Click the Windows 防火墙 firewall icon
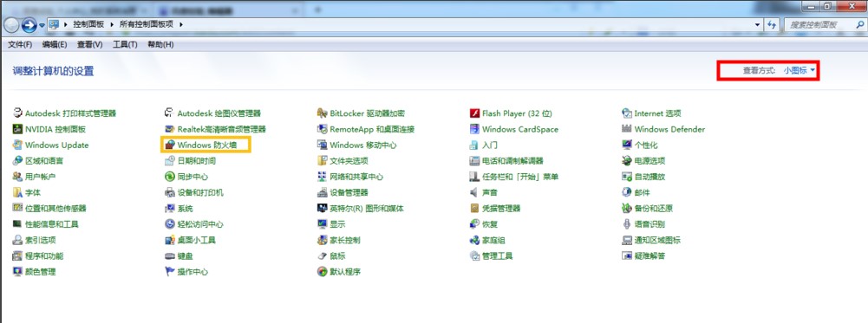The height and width of the screenshot is (323, 868). [169, 145]
